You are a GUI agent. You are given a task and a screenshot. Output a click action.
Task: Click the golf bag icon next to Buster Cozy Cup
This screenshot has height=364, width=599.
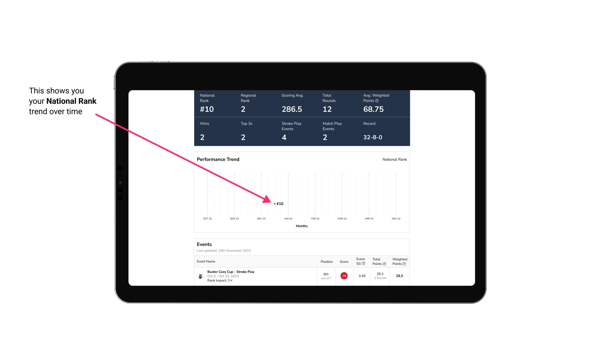coord(200,275)
